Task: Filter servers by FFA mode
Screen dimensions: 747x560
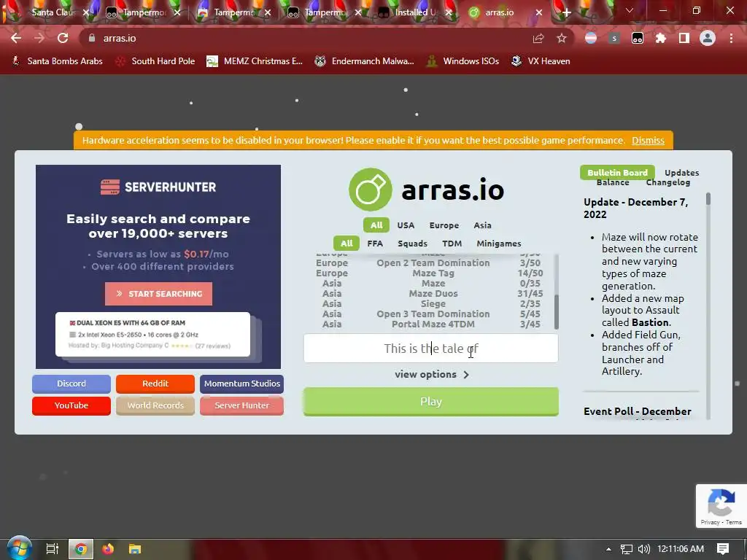Action: [x=375, y=244]
